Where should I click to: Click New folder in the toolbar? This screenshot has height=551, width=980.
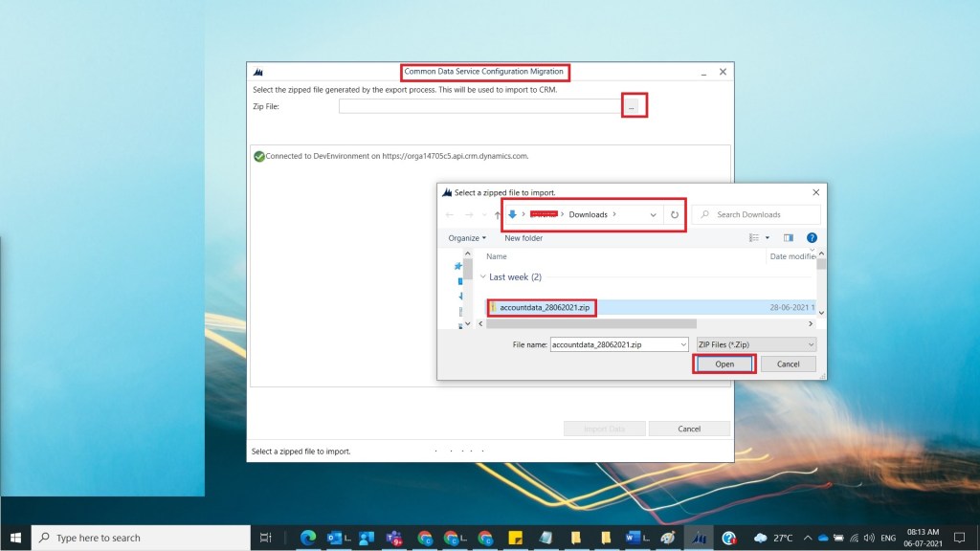pos(523,237)
